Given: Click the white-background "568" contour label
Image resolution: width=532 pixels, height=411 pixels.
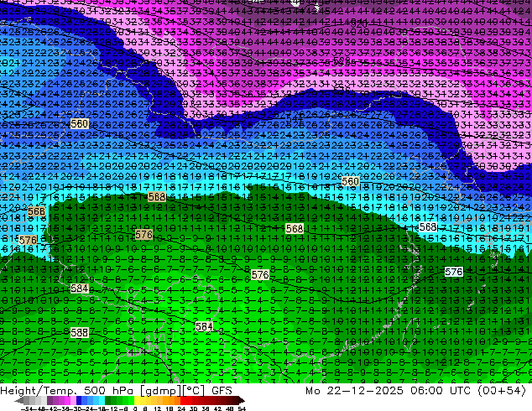Looking at the screenshot, I should coord(428,226).
